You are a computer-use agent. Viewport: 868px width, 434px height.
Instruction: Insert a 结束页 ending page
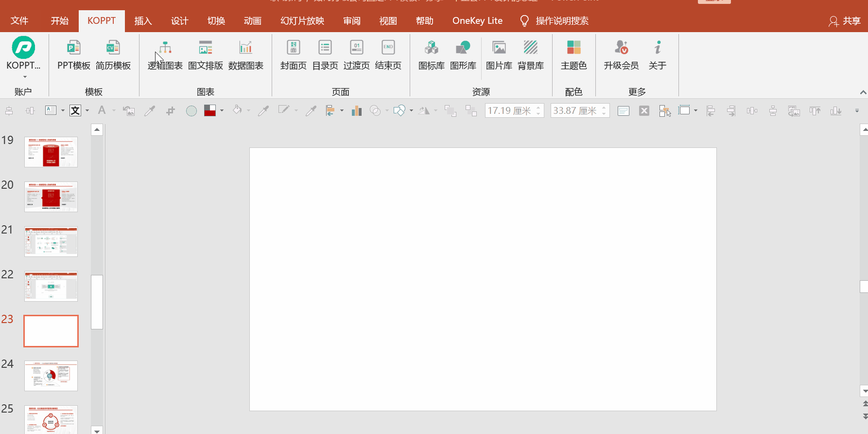(388, 55)
